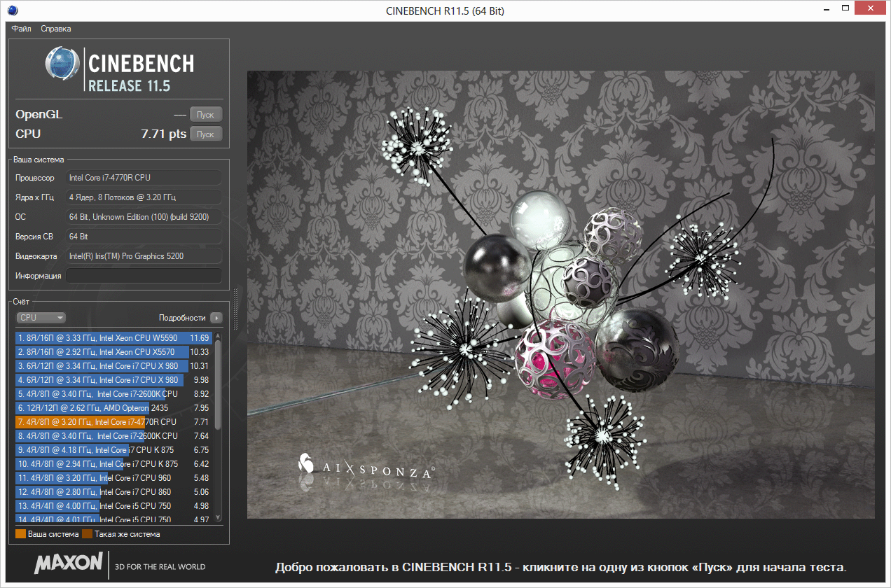Run the OpenGL test with Пуск

pyautogui.click(x=205, y=115)
